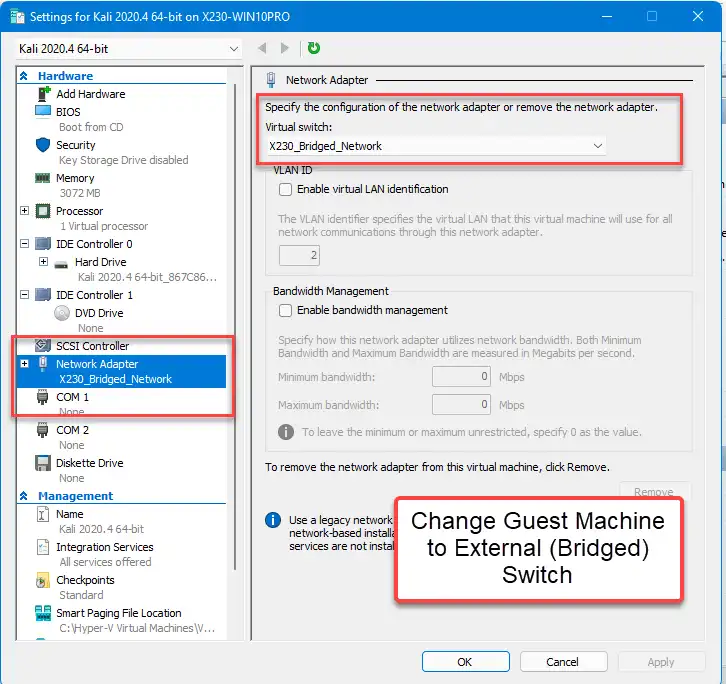This screenshot has width=726, height=684.
Task: Click the OK button
Action: pyautogui.click(x=465, y=662)
